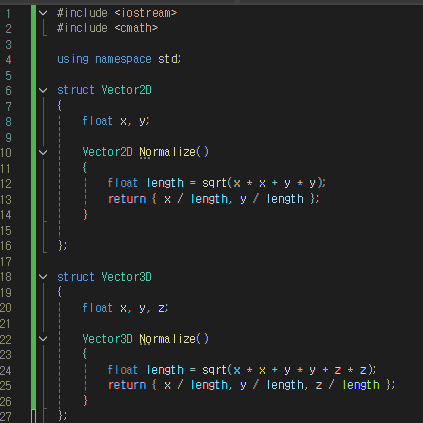Screen dimensions: 423x423
Task: Click closing '};' on line 27
Action: click(62, 416)
